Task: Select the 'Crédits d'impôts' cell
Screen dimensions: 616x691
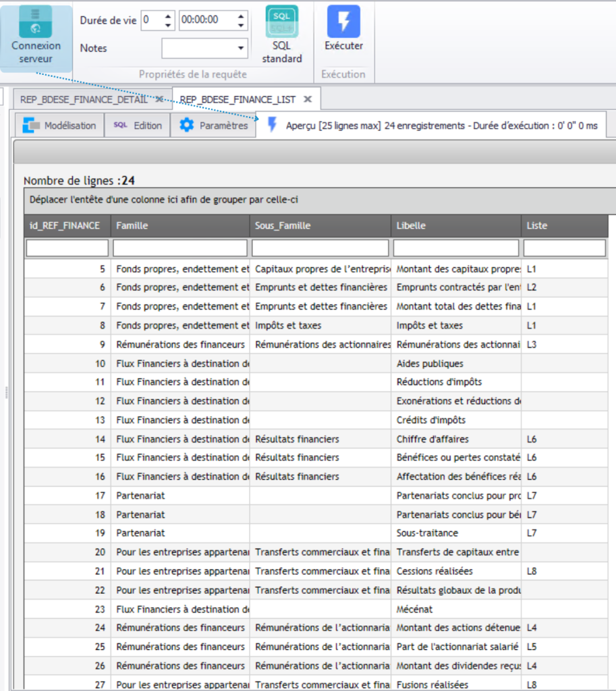Action: 456,420
